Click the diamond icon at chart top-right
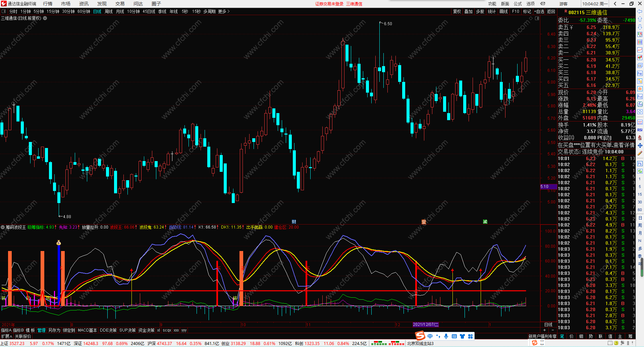644x347 pixels. pyautogui.click(x=531, y=18)
